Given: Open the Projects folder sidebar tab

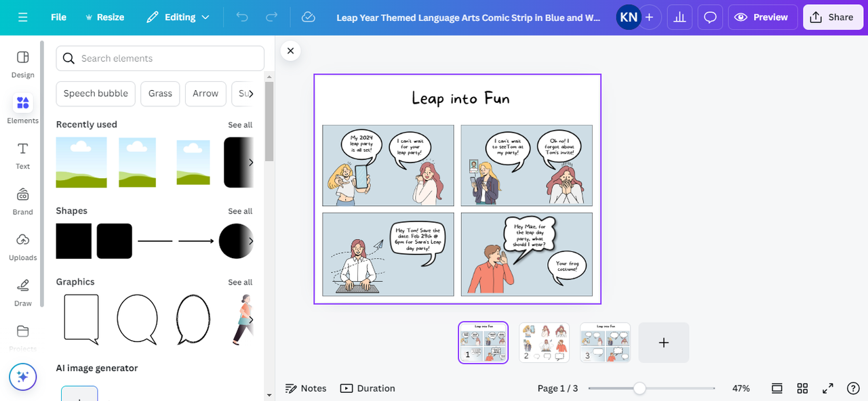Looking at the screenshot, I should [x=23, y=337].
